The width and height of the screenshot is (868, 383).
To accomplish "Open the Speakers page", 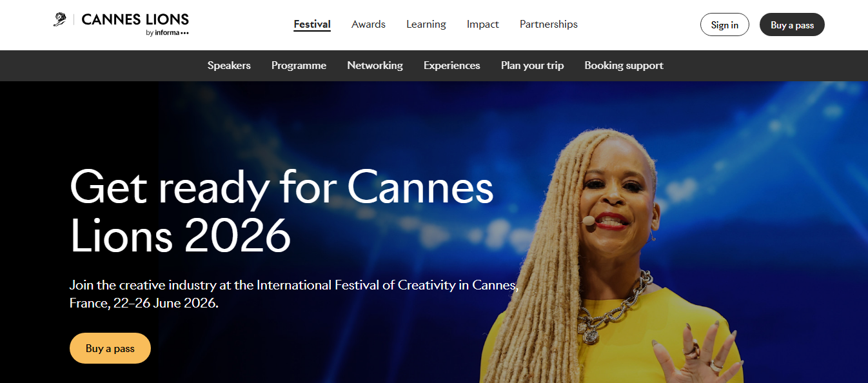I will (x=229, y=65).
